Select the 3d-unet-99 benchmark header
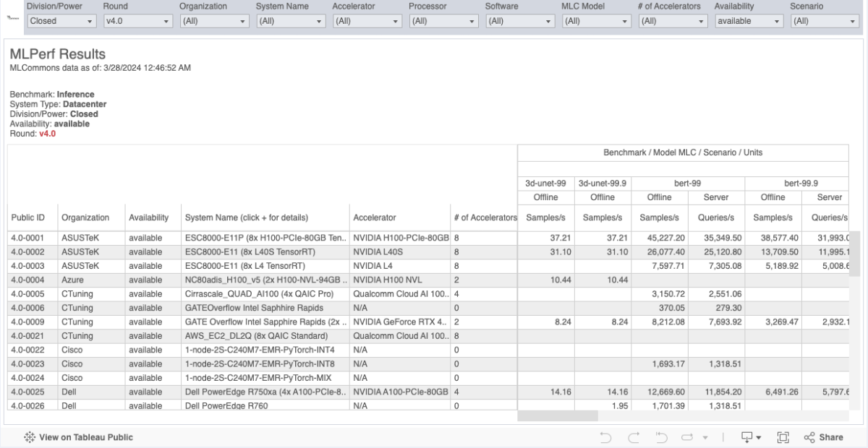 point(546,184)
